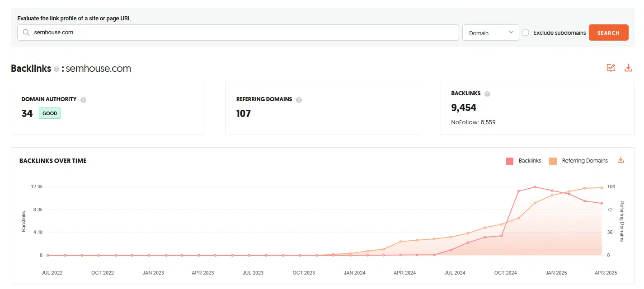Click the JUL 2022 axis label
Image resolution: width=644 pixels, height=289 pixels.
(x=52, y=273)
